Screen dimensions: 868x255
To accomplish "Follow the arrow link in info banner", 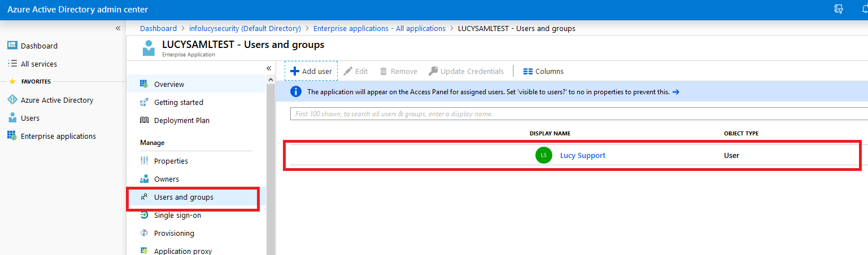I will pos(676,91).
